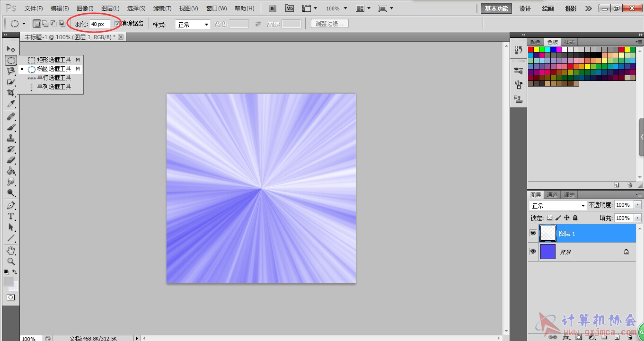Open the 样式 style dropdown
Screen dimensions: 644x341
[x=193, y=25]
